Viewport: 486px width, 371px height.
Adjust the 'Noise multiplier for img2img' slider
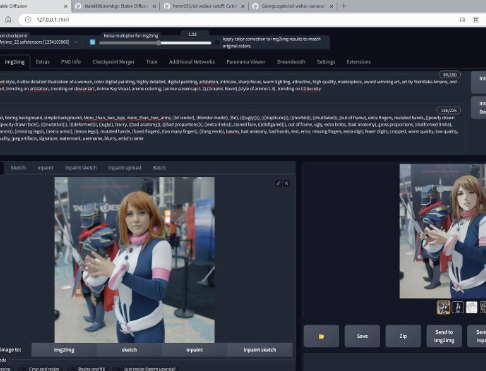tap(155, 43)
